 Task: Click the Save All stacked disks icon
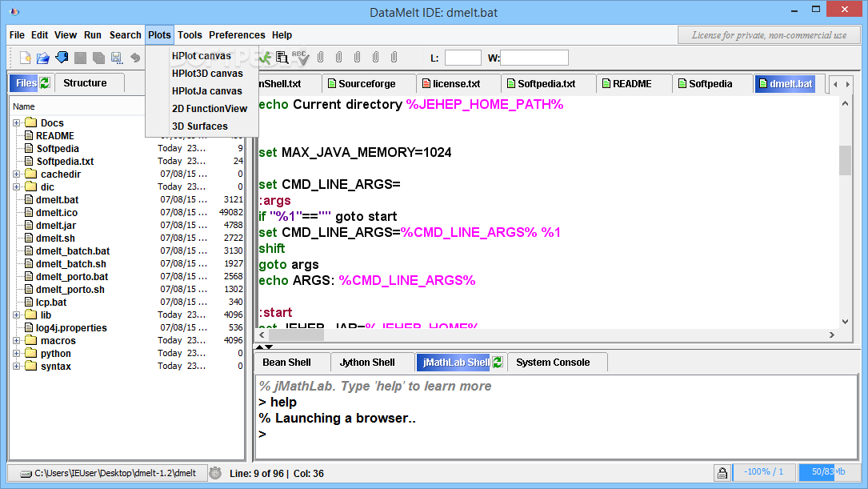(x=98, y=57)
